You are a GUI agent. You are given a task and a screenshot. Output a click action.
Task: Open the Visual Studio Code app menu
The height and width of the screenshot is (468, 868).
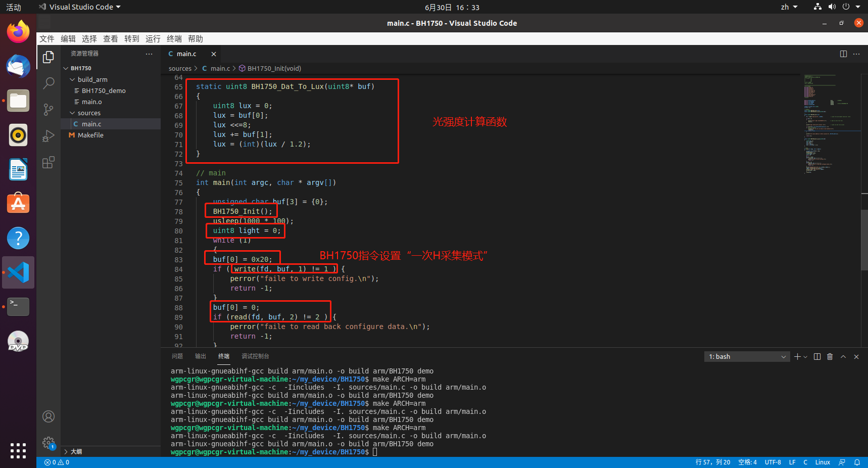(x=80, y=7)
